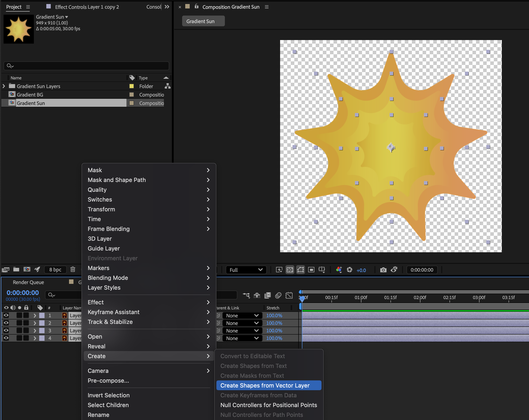Click the 8 bpc color depth button
Image resolution: width=529 pixels, height=420 pixels.
55,269
